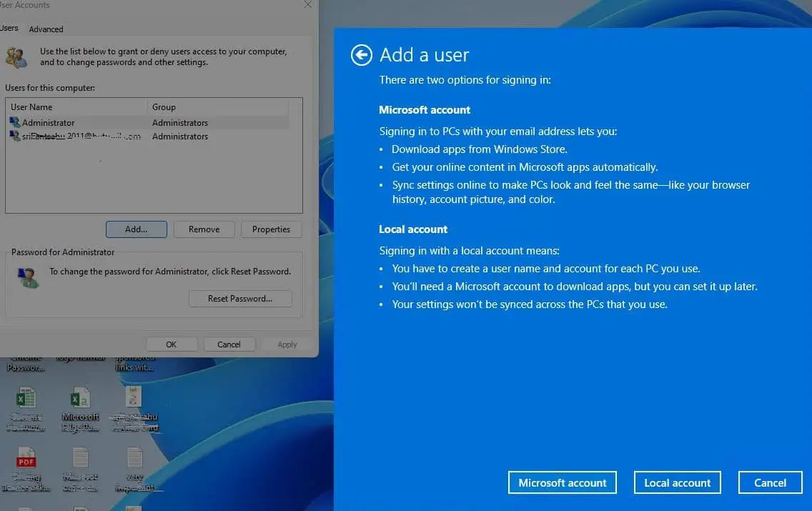Click the Reset Password... button

[240, 299]
